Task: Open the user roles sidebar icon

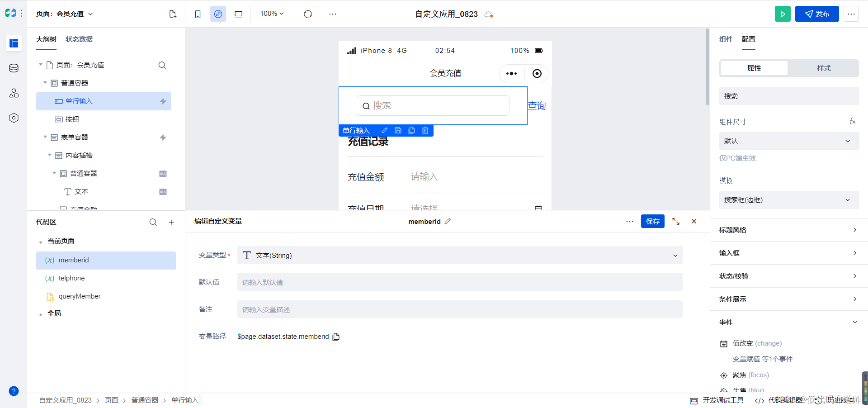Action: [14, 93]
